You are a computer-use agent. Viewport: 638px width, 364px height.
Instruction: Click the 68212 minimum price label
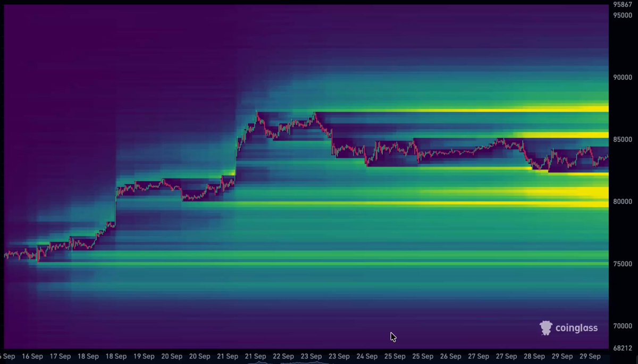[x=622, y=349]
